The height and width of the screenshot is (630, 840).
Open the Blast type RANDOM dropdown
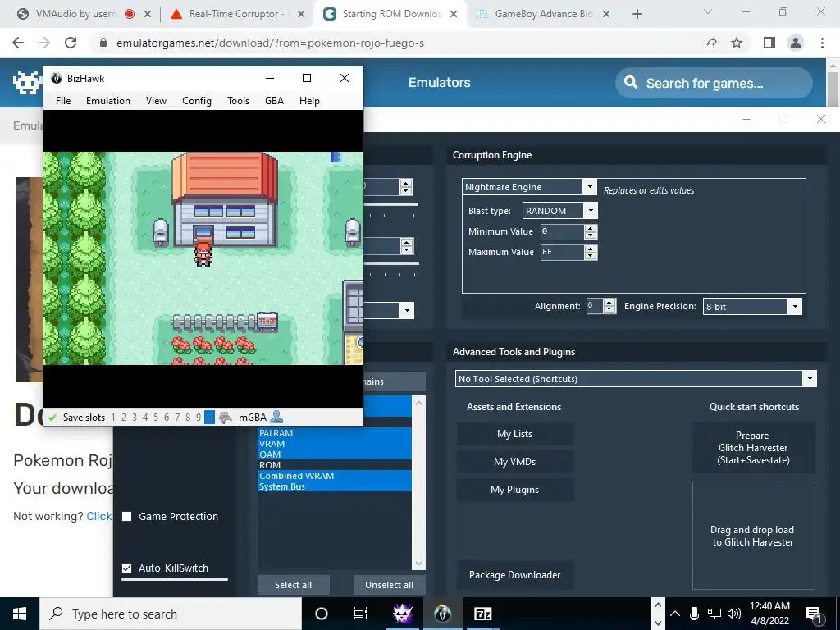(591, 211)
